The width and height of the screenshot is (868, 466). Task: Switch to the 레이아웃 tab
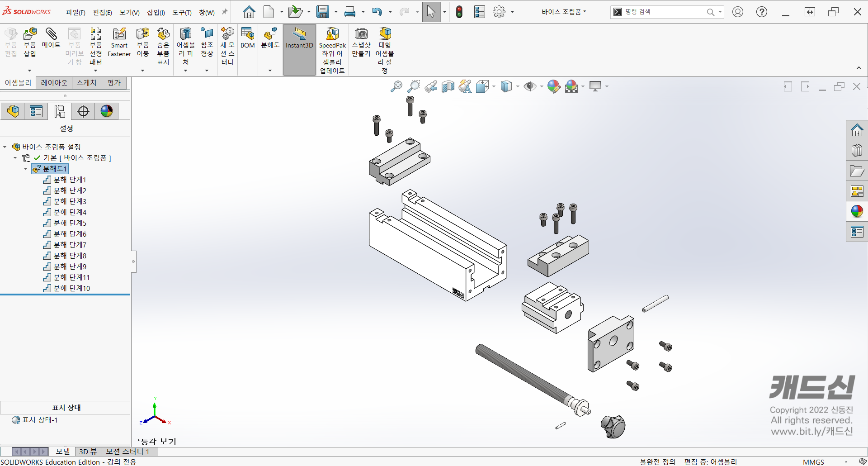coord(54,83)
